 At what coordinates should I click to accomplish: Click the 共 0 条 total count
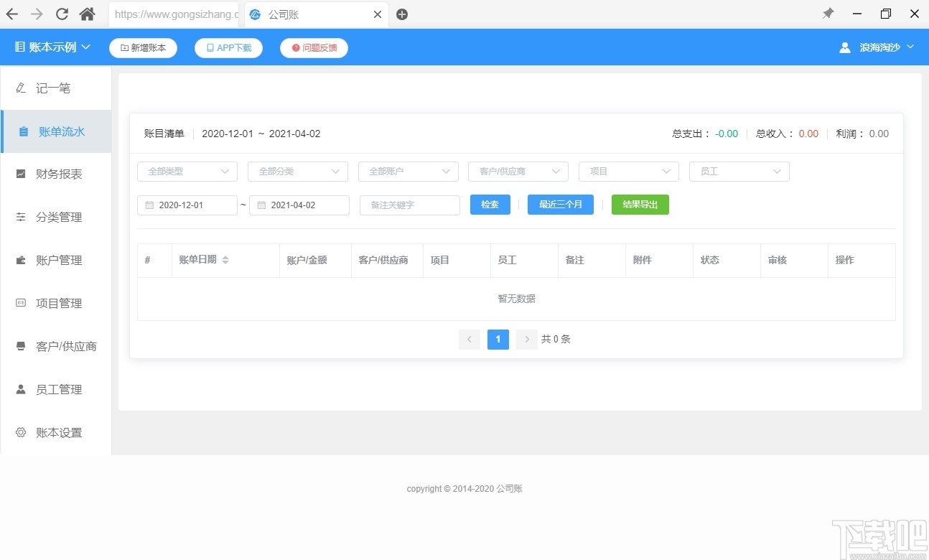point(556,340)
